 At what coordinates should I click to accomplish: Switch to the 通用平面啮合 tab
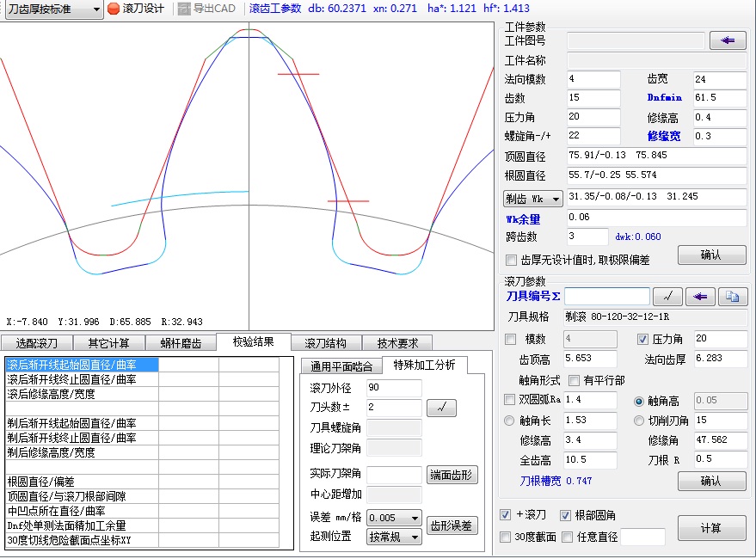click(x=341, y=365)
